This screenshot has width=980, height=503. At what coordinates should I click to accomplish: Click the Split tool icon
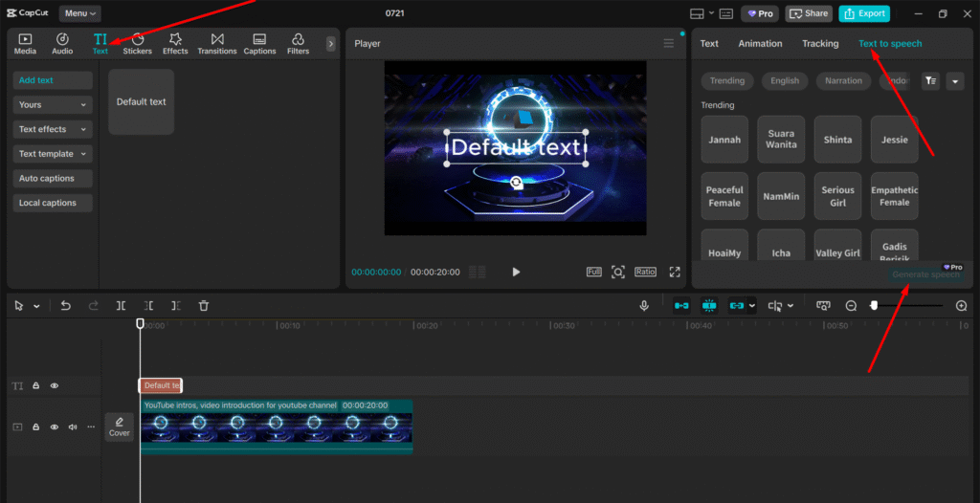[121, 306]
